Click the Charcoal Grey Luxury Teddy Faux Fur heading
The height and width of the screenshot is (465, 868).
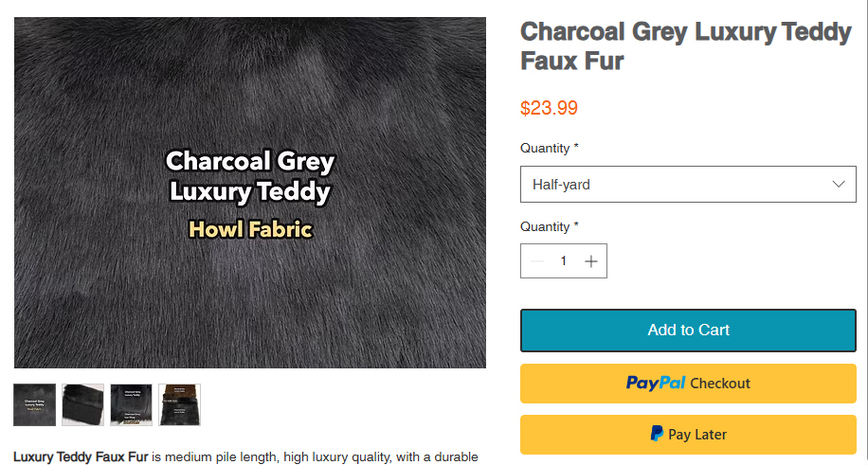(686, 45)
